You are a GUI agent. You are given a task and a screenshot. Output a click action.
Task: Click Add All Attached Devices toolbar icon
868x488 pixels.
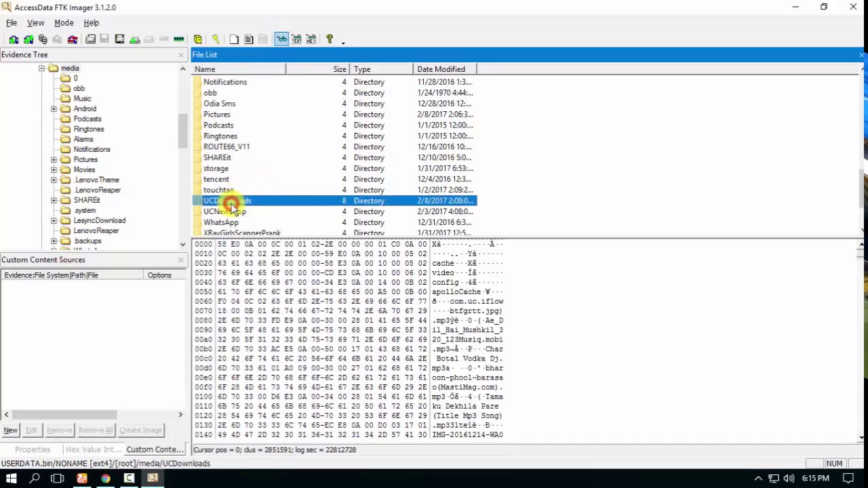click(x=28, y=39)
